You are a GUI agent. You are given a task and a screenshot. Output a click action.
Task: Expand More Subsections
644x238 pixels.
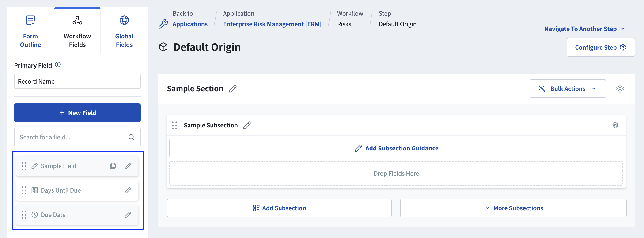pos(514,208)
